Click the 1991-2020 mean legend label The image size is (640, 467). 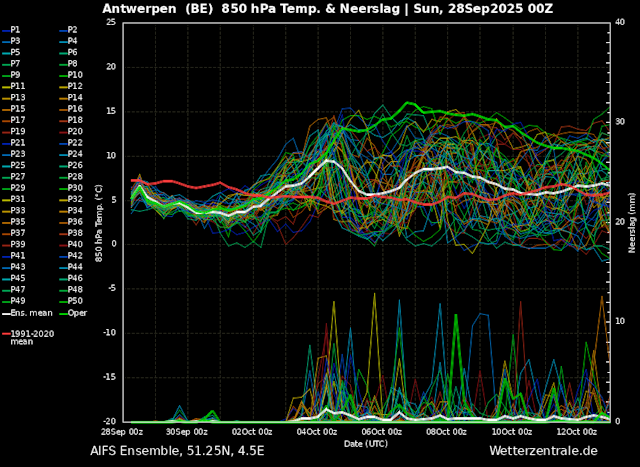32,338
